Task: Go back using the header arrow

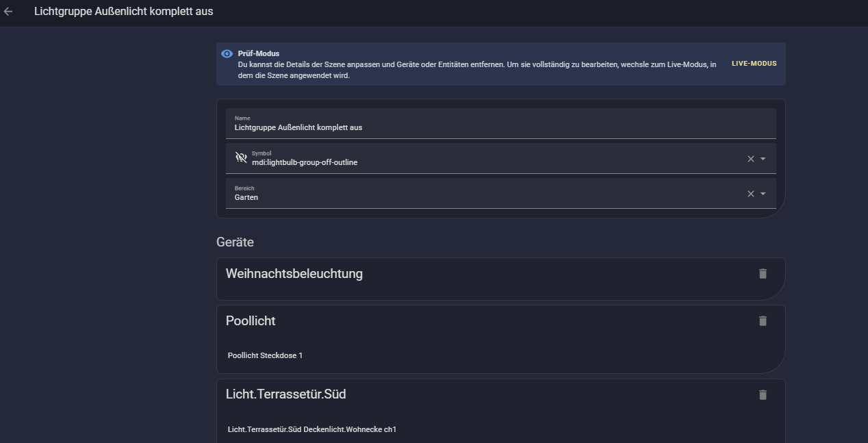Action: point(8,11)
